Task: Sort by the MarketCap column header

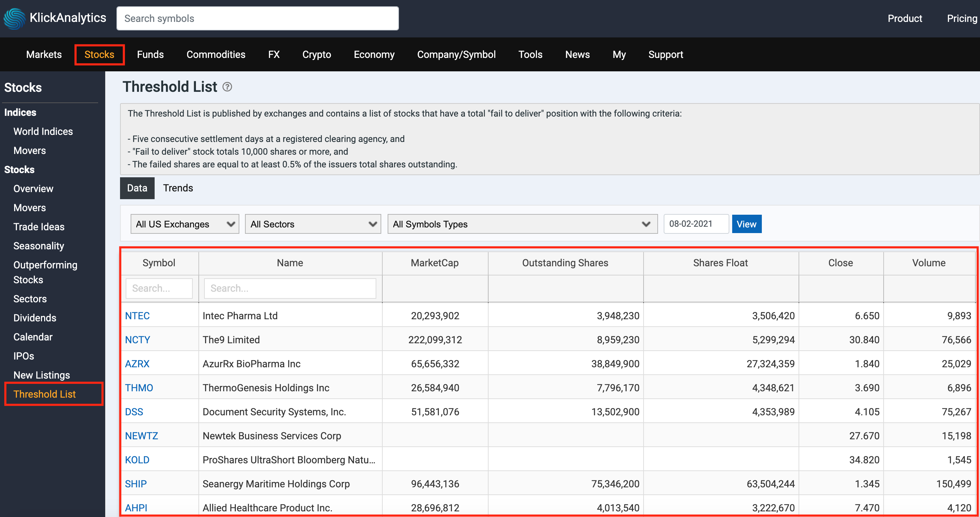Action: [435, 263]
